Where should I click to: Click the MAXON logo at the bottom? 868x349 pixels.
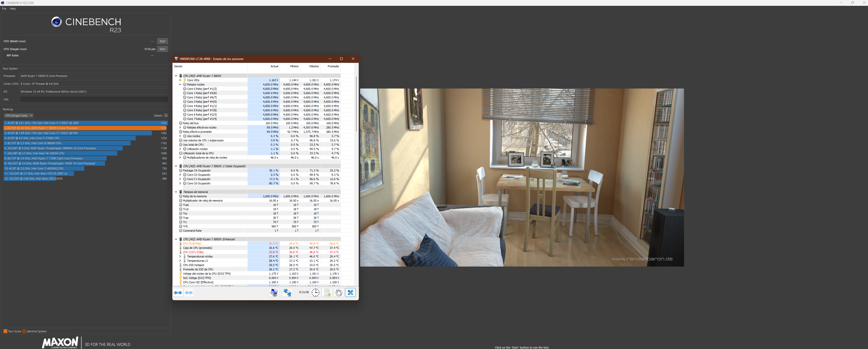60,343
